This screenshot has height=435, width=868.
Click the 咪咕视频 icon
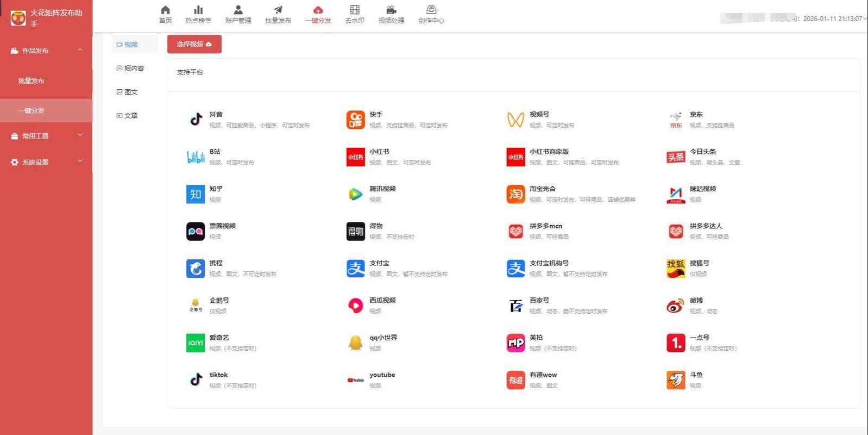point(676,195)
